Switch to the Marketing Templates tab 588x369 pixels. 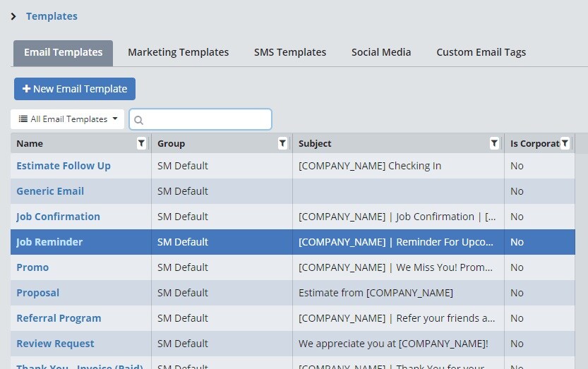tap(178, 52)
